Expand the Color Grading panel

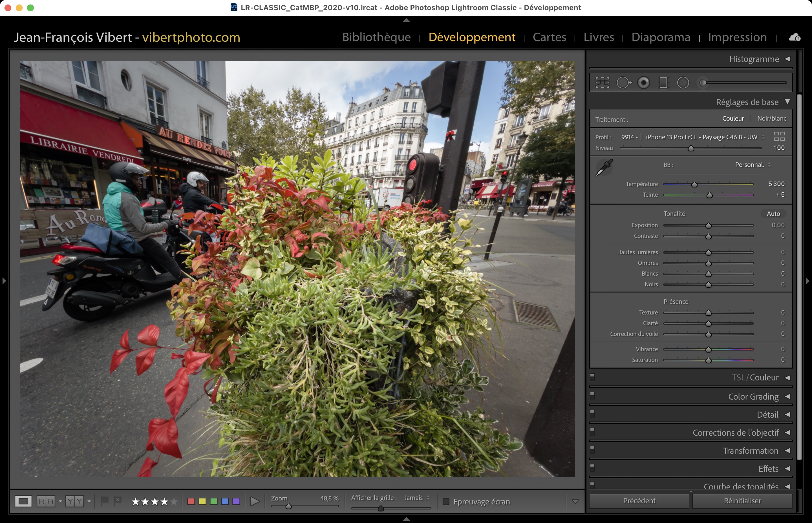753,396
